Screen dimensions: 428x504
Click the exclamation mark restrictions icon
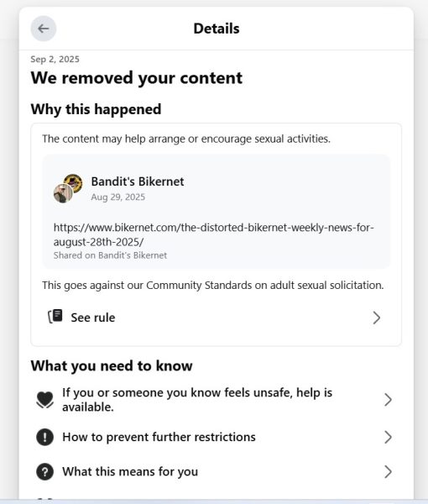(x=45, y=437)
